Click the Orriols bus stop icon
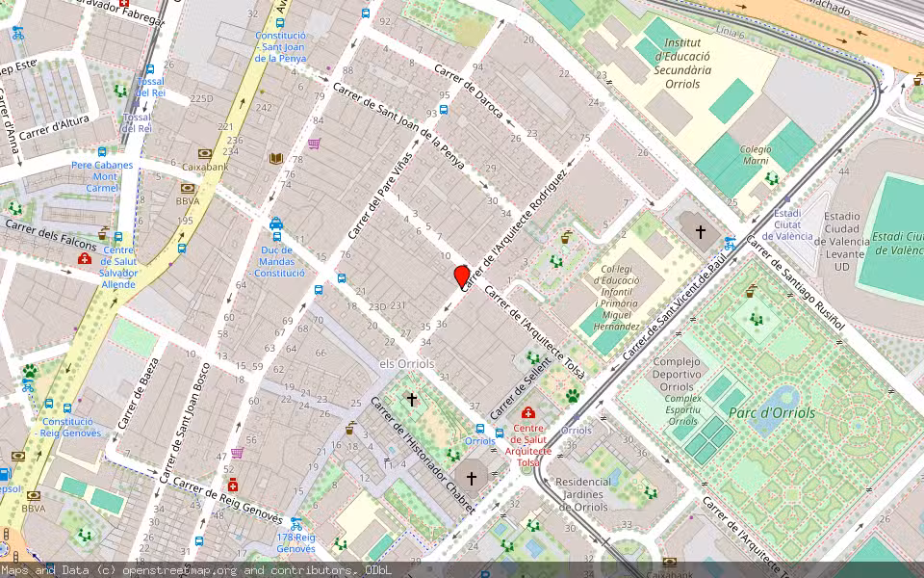924x578 pixels. tap(480, 430)
